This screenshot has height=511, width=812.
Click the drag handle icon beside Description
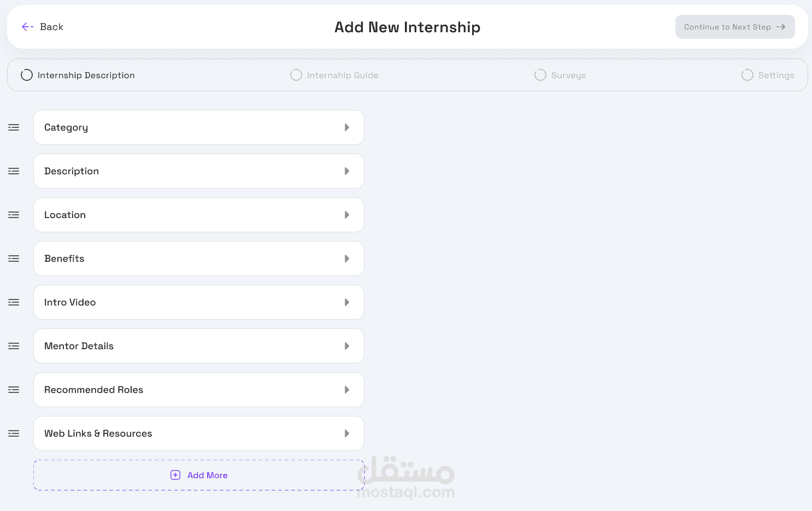tap(14, 171)
